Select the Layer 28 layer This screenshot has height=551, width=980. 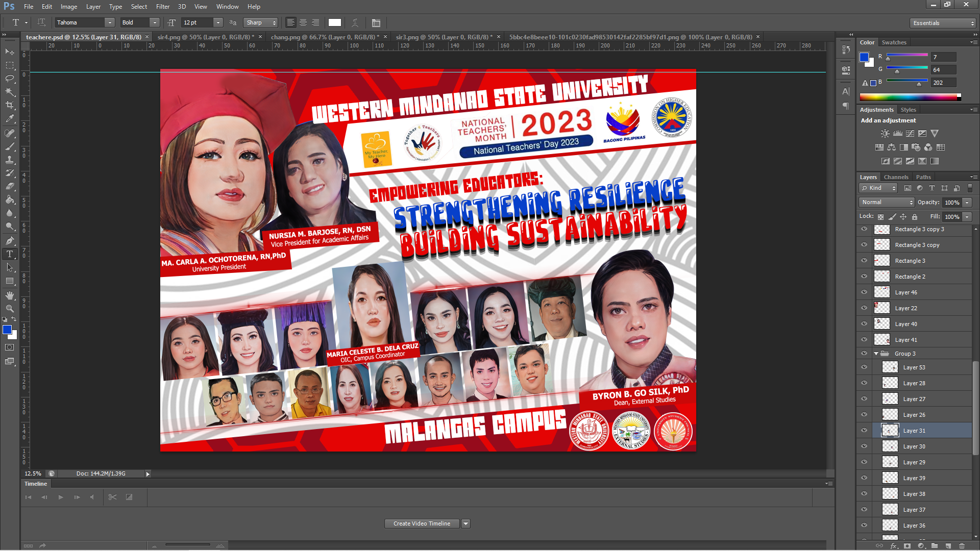point(914,383)
